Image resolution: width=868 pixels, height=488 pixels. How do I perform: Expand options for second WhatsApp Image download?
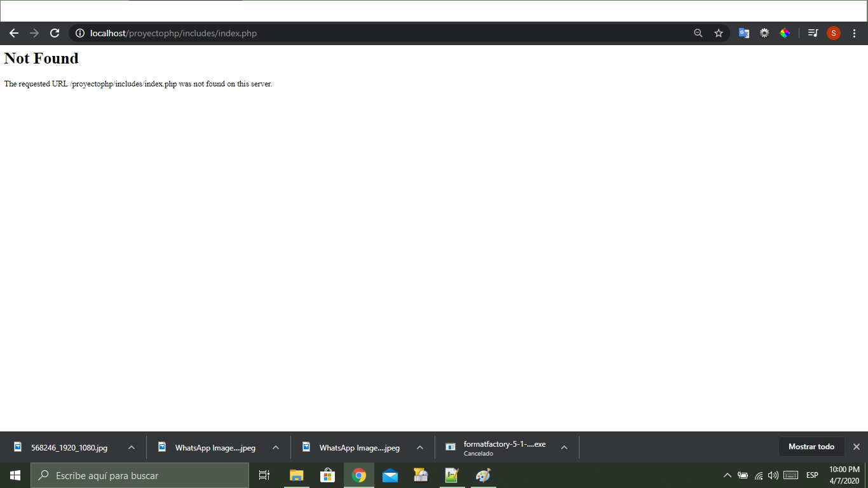[x=420, y=447]
